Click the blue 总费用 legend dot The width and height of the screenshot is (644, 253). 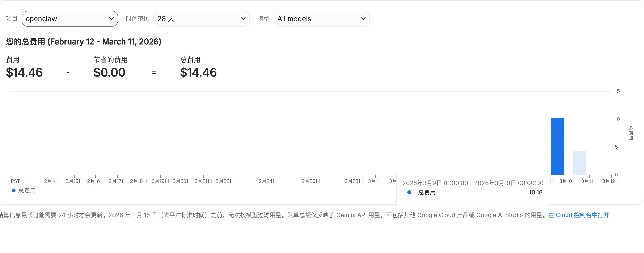coord(13,190)
